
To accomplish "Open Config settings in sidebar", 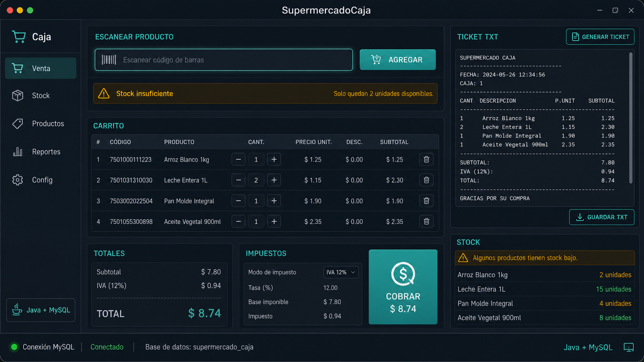I will tap(40, 180).
